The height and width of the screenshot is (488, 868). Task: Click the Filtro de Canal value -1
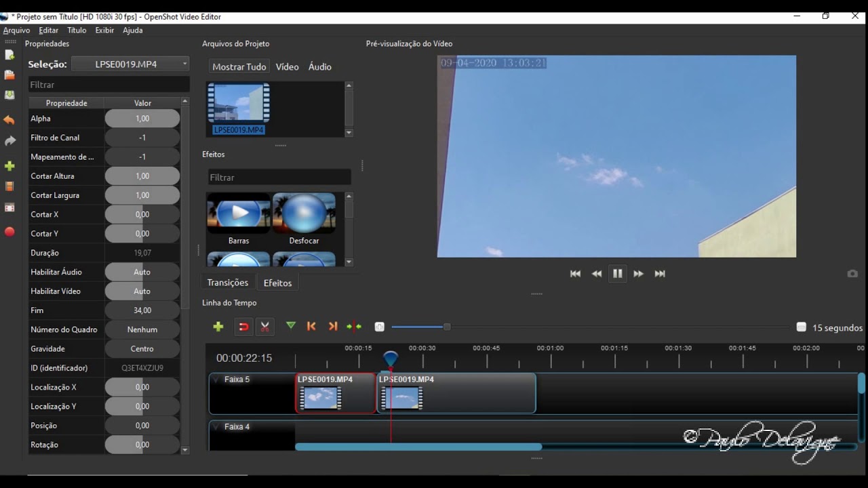[x=142, y=138]
